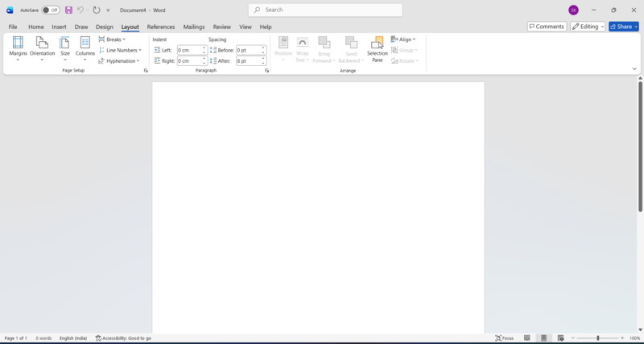
Task: Decrease spacing After with the down arrow
Action: tap(263, 63)
